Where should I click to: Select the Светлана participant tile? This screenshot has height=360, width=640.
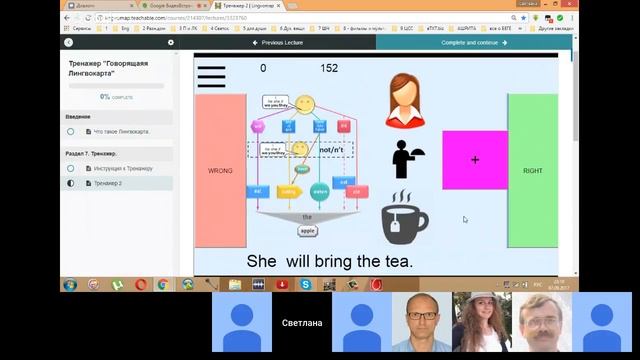pyautogui.click(x=302, y=322)
